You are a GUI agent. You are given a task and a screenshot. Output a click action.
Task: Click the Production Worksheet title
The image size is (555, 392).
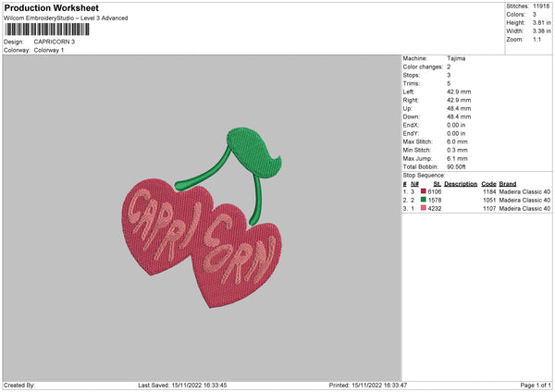[x=51, y=7]
